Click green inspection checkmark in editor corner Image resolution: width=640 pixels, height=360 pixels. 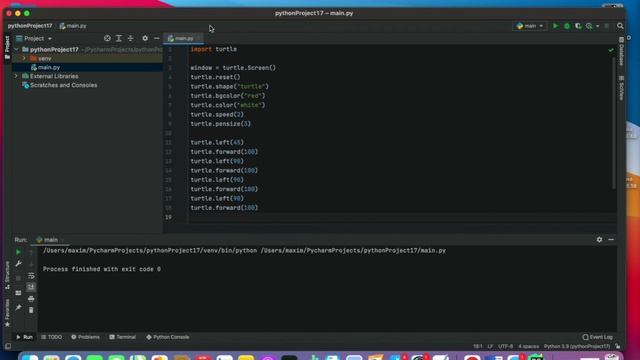point(611,50)
